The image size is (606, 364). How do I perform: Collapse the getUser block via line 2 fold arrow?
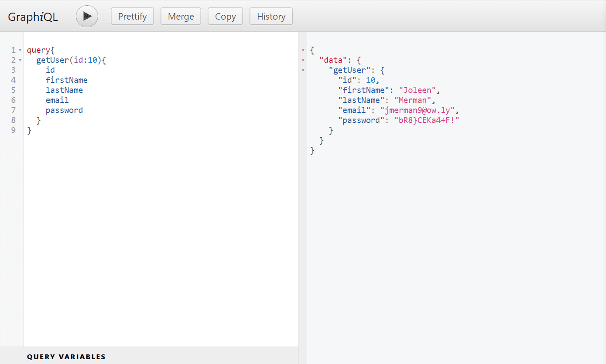pyautogui.click(x=20, y=60)
